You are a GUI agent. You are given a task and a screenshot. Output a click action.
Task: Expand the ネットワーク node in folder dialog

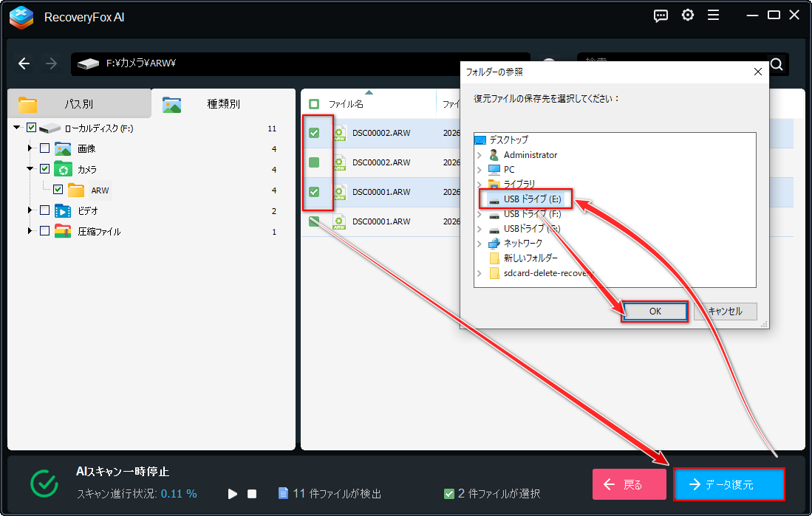480,243
